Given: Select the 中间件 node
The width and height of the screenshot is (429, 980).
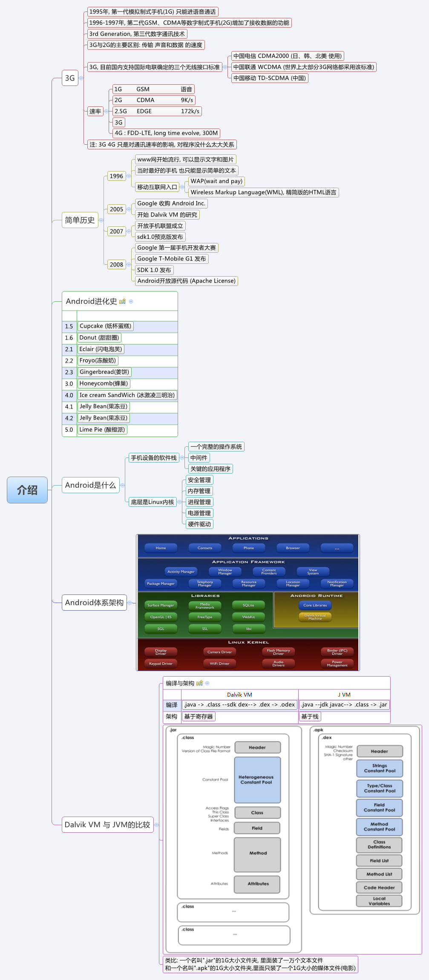Looking at the screenshot, I should (199, 457).
